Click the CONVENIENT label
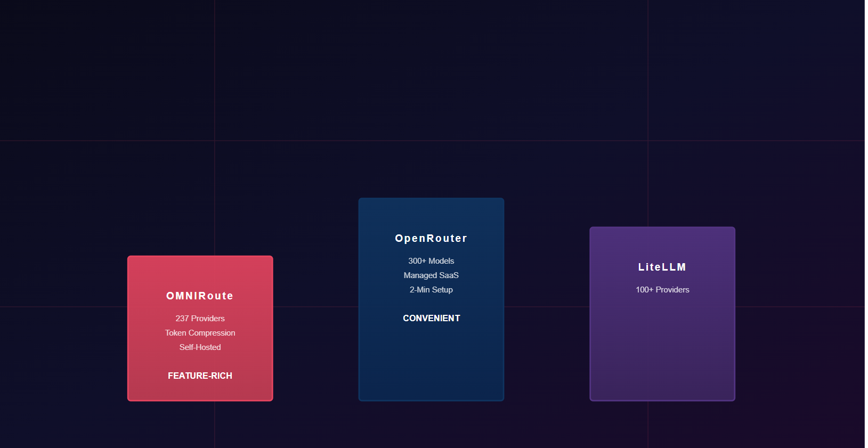The image size is (868, 448). tap(431, 318)
